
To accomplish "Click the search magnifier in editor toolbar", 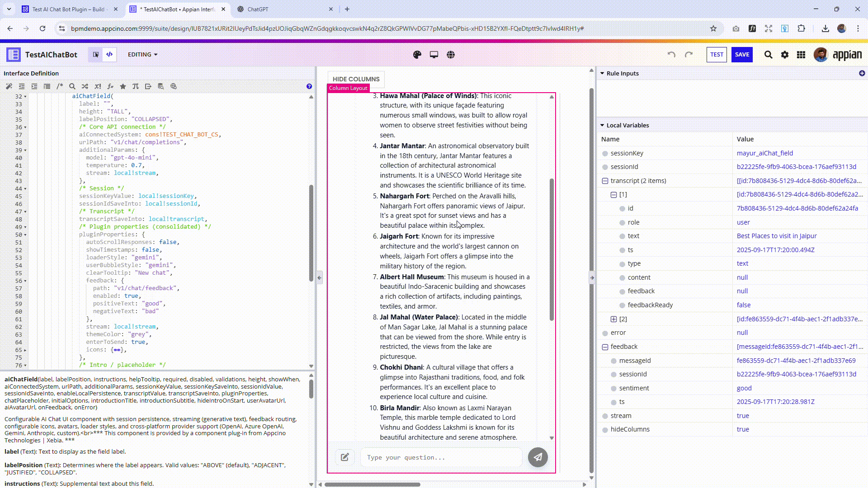I will 72,86.
